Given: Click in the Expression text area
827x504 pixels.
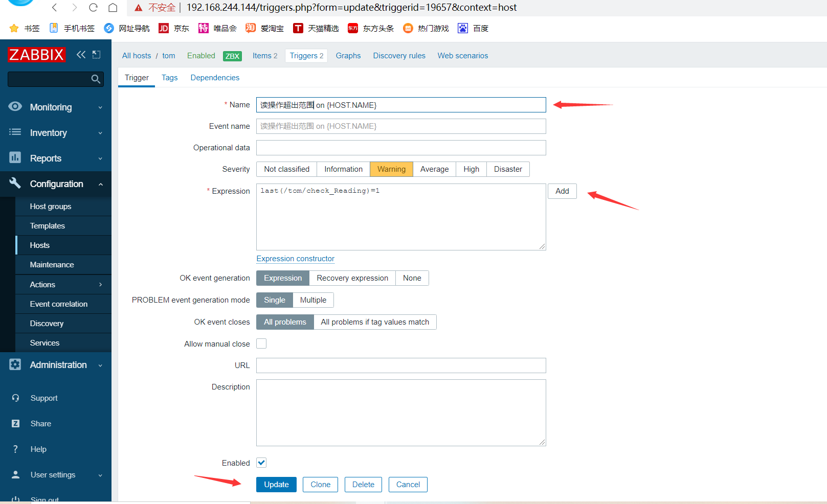Looking at the screenshot, I should 401,217.
